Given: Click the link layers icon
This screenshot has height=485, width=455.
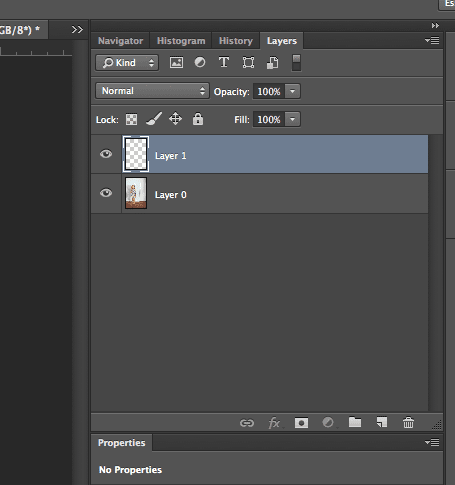Looking at the screenshot, I should (247, 423).
